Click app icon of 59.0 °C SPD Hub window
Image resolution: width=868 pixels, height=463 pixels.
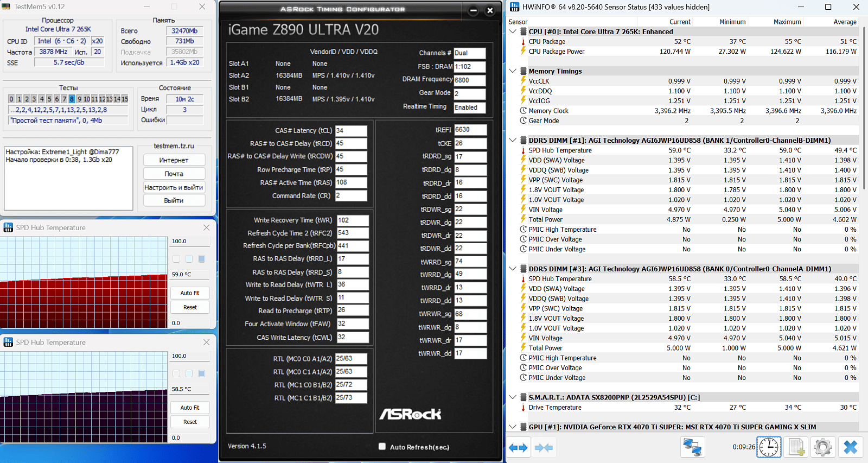point(8,227)
